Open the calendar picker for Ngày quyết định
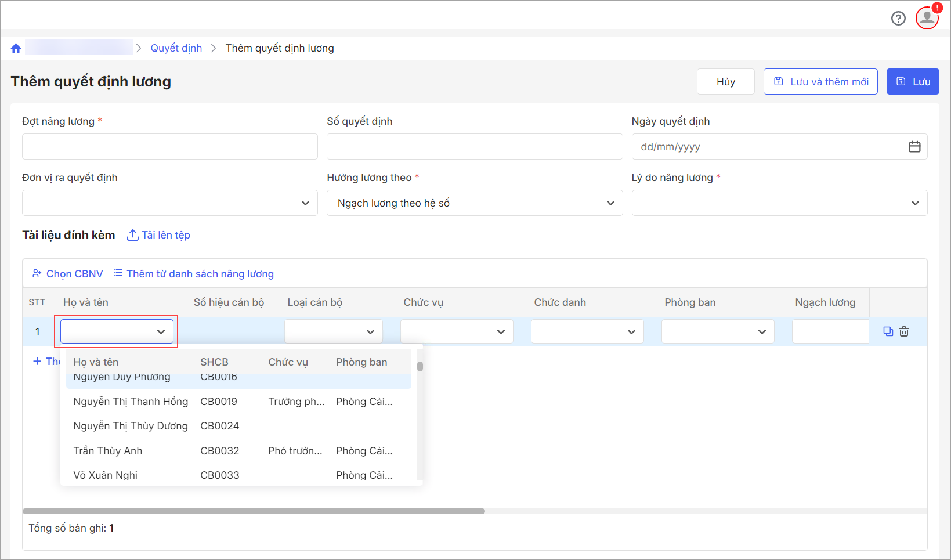Screen dimensions: 951x560 (x=914, y=147)
